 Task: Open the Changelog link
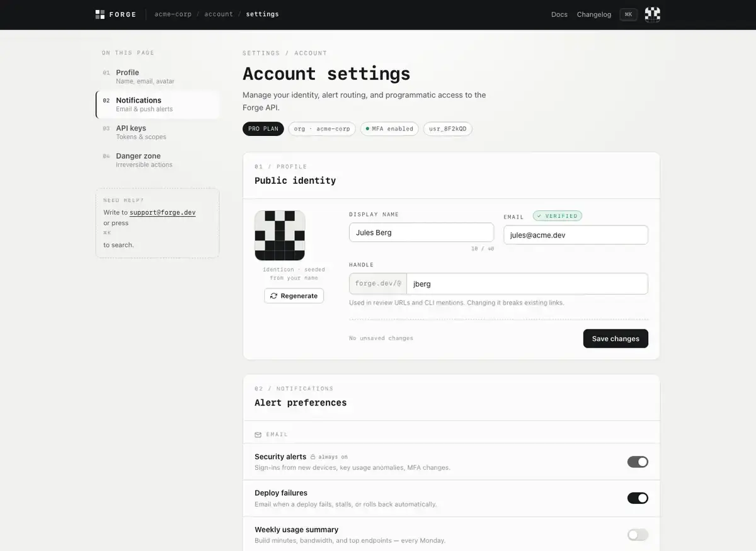pos(594,14)
